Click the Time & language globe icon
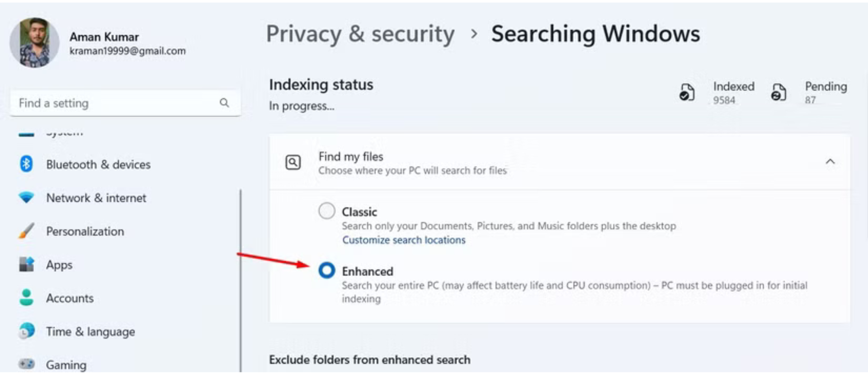The height and width of the screenshot is (373, 868). 26,331
